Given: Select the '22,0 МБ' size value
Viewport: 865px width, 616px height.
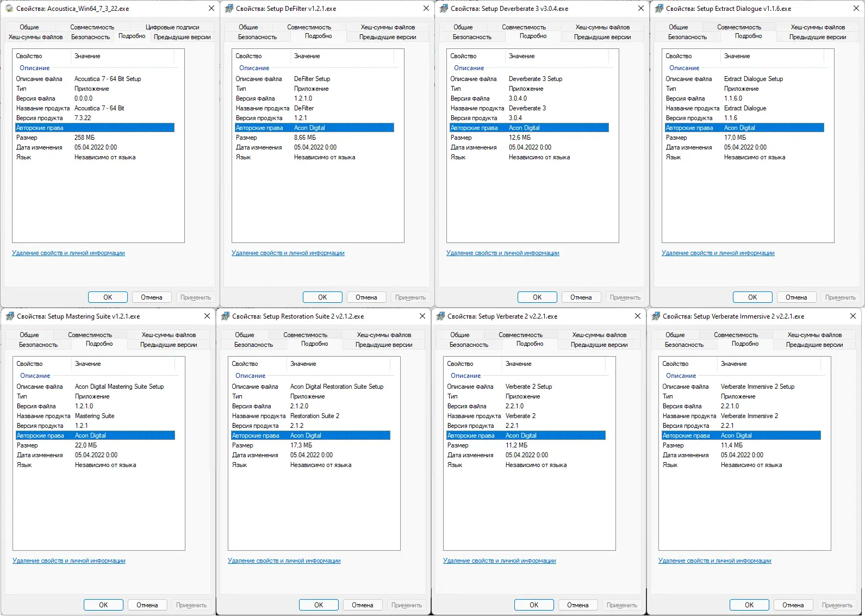Looking at the screenshot, I should pos(86,445).
